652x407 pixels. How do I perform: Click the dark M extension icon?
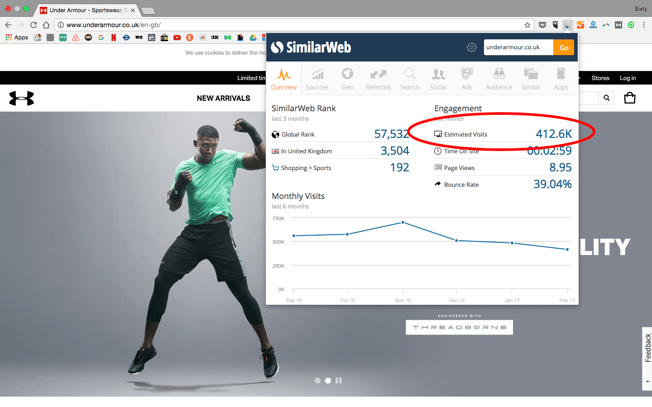(618, 25)
